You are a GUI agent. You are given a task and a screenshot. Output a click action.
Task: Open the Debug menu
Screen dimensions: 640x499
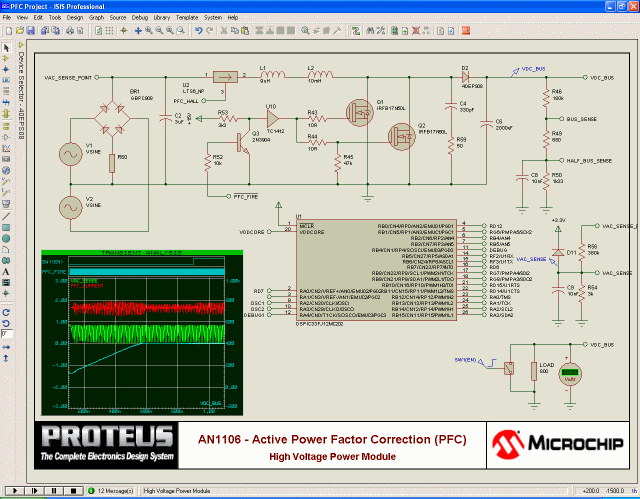(140, 18)
